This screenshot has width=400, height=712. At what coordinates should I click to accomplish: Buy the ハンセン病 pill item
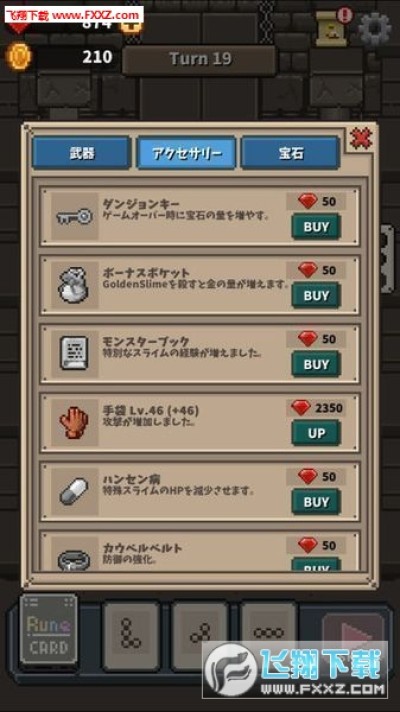coord(316,502)
